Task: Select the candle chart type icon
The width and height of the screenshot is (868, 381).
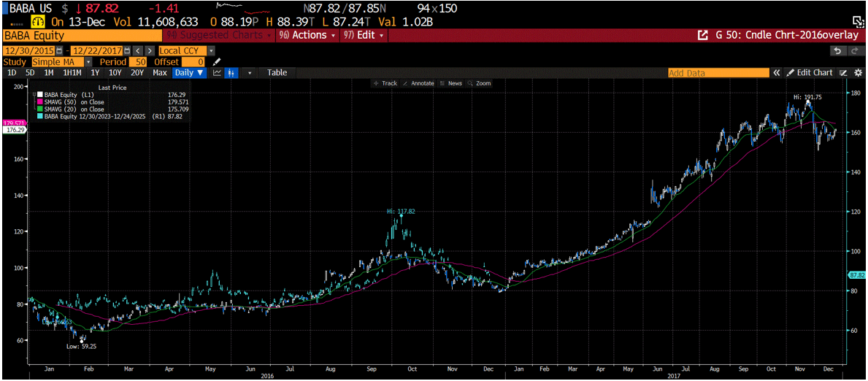Action: tap(231, 72)
